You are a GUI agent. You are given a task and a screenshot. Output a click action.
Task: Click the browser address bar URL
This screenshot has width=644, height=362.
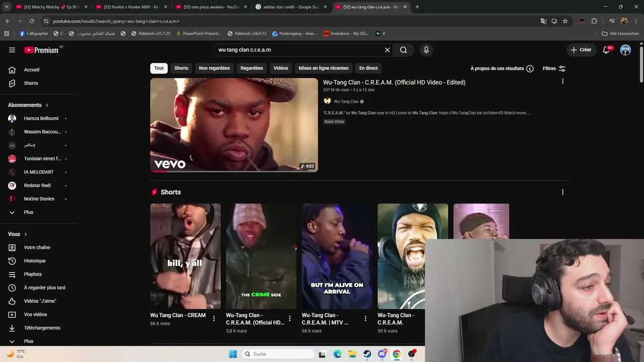pos(116,21)
